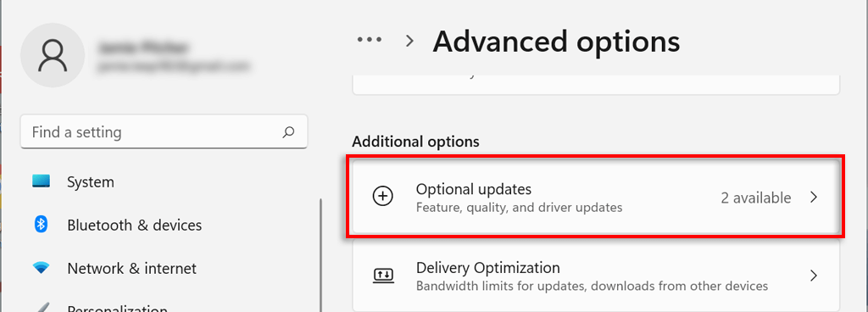Image resolution: width=868 pixels, height=312 pixels.
Task: Click the Bluetooth logo icon
Action: pyautogui.click(x=41, y=225)
